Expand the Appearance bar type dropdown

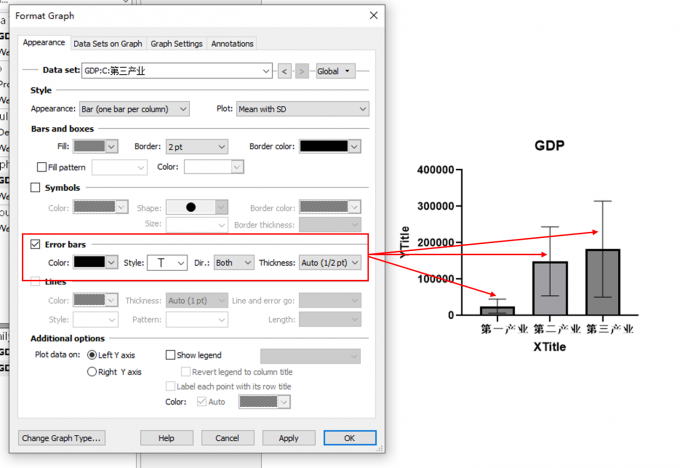[134, 109]
